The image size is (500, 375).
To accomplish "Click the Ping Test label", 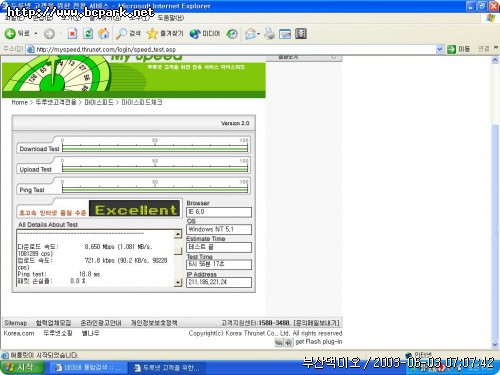I will [32, 190].
